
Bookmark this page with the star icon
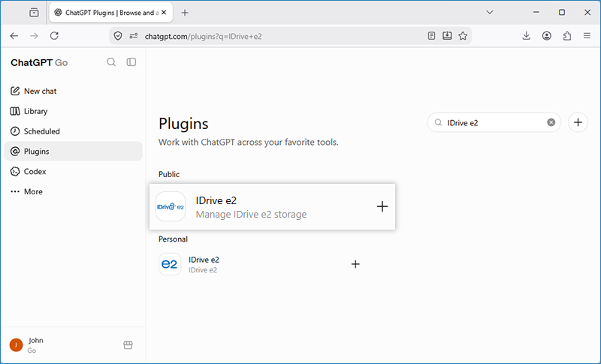463,36
